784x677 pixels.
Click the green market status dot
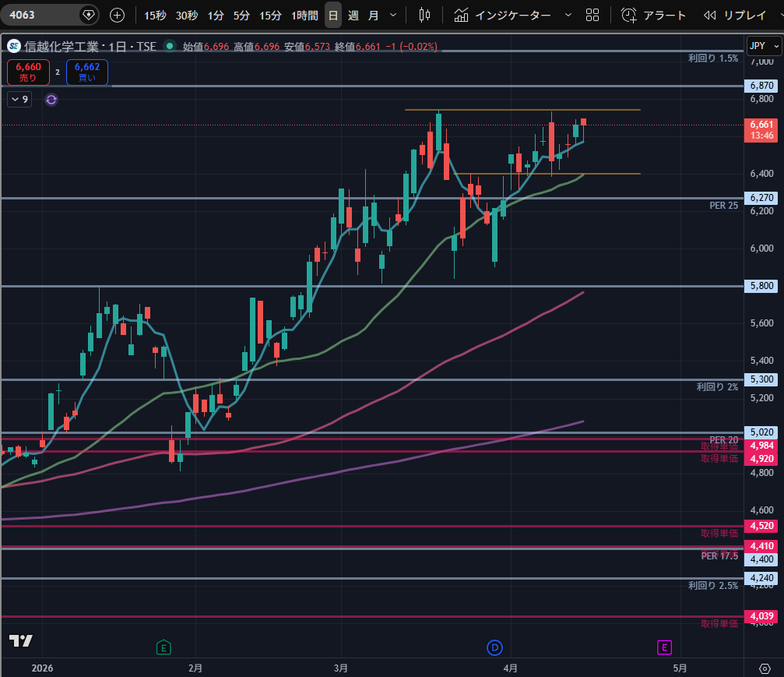(x=170, y=46)
